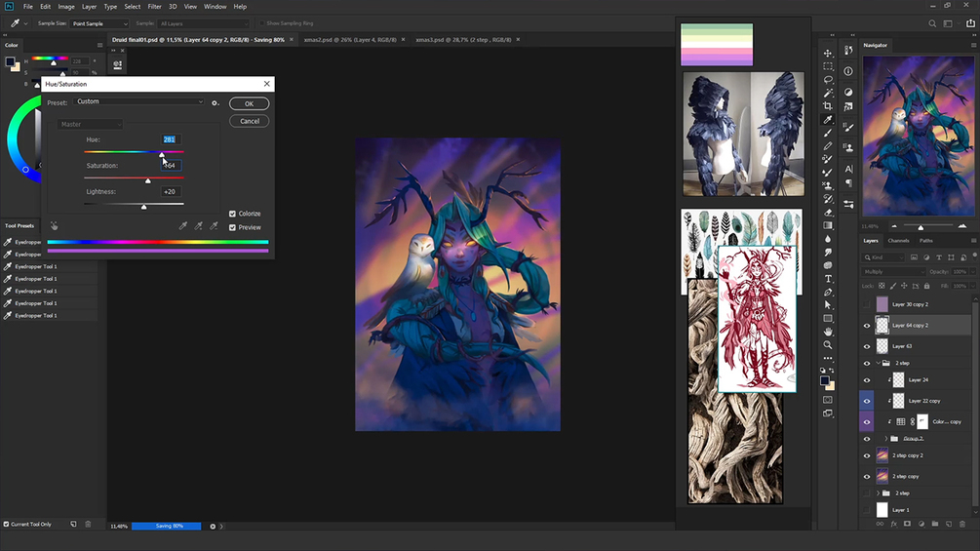980x551 pixels.
Task: Click the on-image adjustment hand icon
Action: pos(55,226)
